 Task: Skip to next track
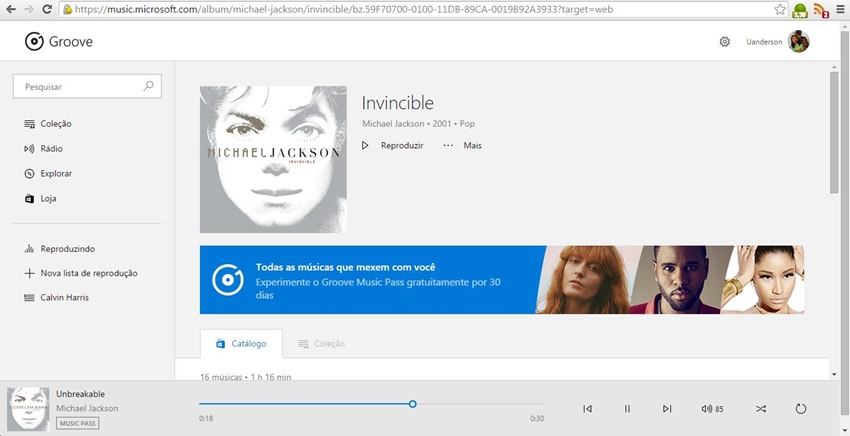[x=667, y=409]
